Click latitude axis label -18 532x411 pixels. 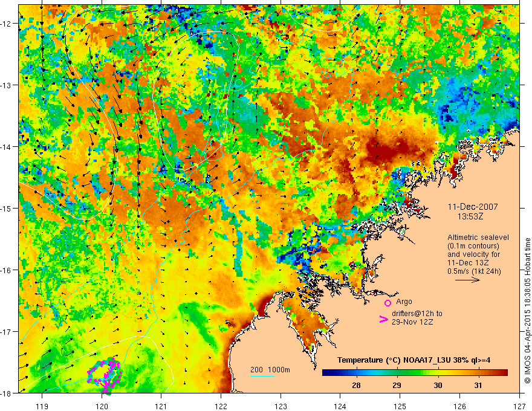7,393
